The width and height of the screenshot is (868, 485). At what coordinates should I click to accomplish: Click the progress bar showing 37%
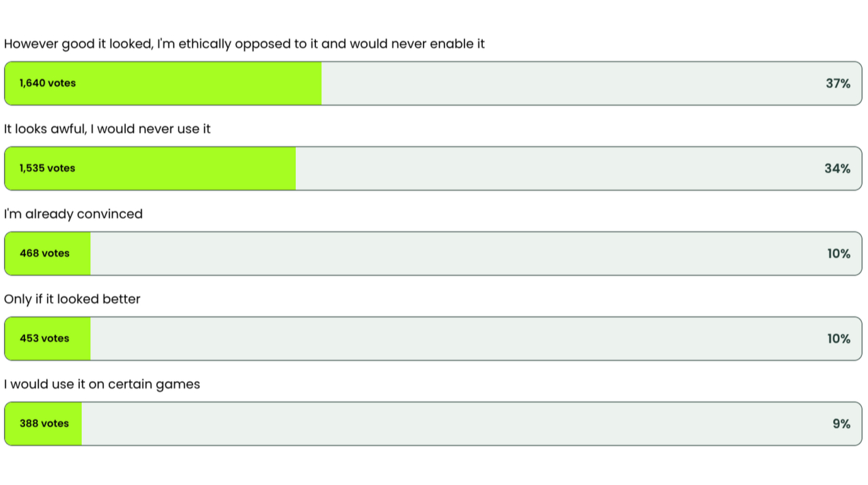coord(433,83)
